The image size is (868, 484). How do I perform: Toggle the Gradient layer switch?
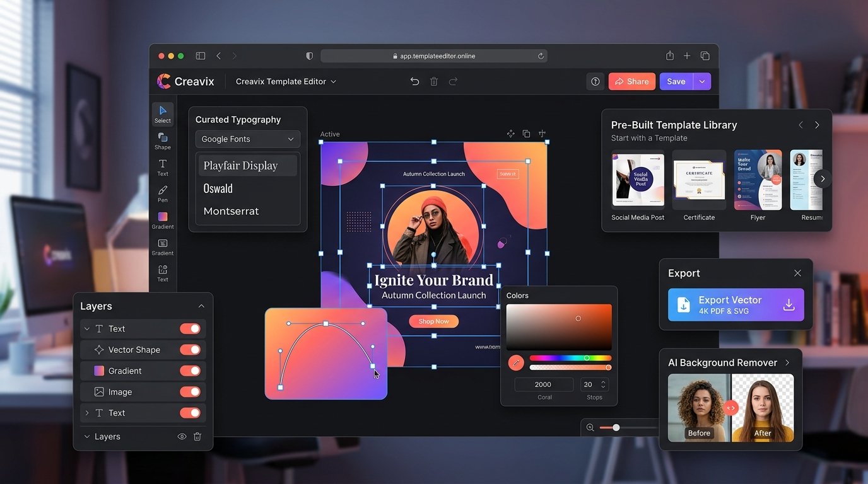coord(190,371)
